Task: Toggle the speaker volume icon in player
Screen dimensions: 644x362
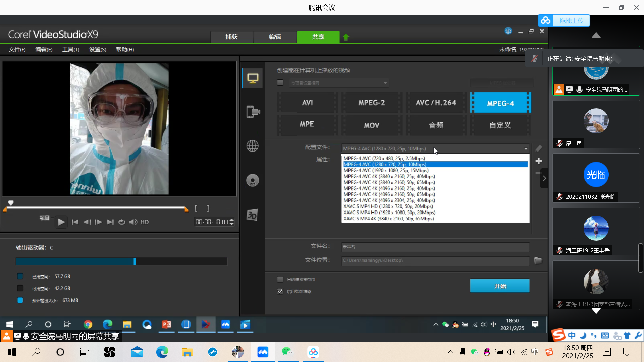Action: pyautogui.click(x=133, y=222)
